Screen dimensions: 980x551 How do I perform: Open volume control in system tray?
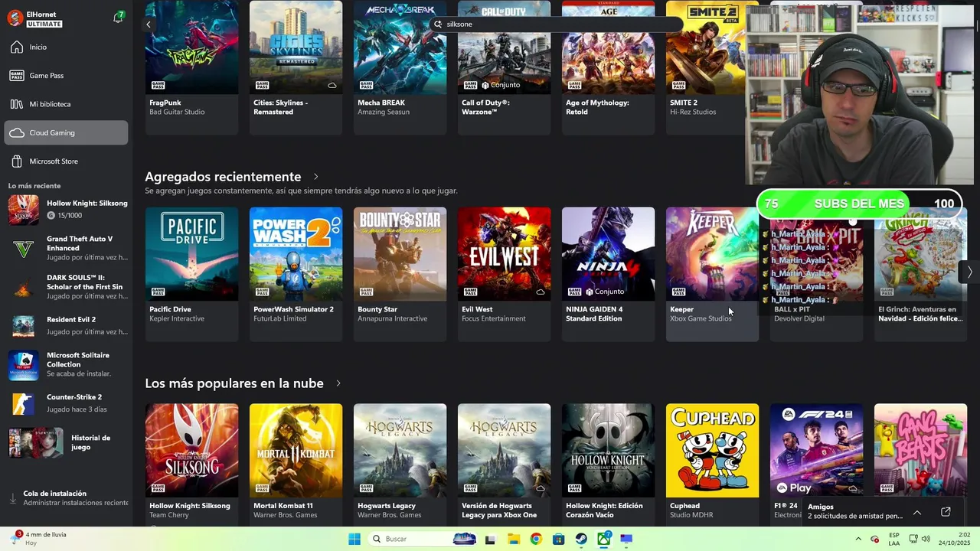[x=926, y=540]
